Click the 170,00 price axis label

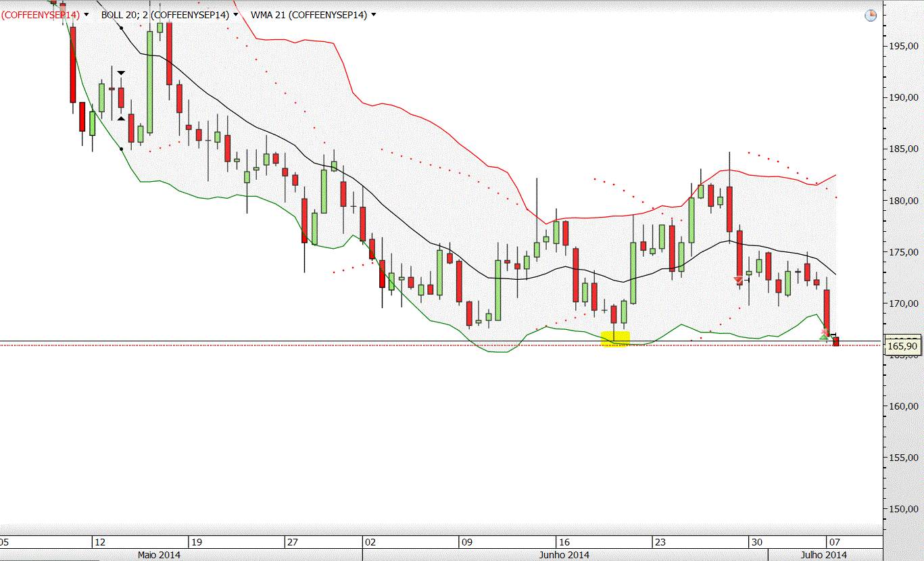coord(903,303)
